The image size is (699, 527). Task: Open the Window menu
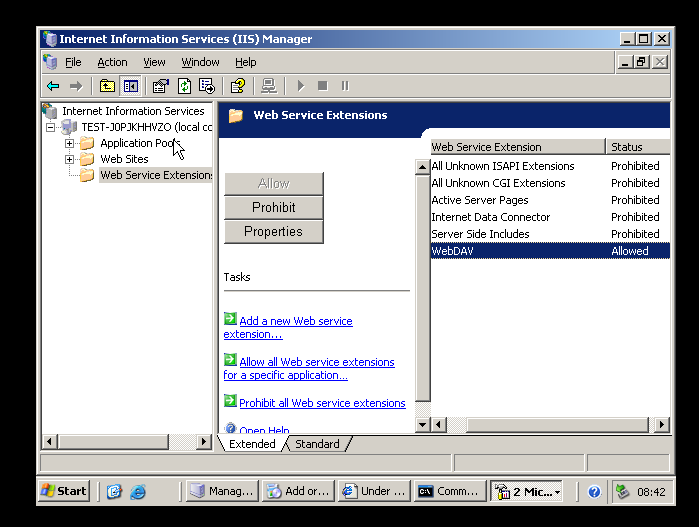coord(200,62)
